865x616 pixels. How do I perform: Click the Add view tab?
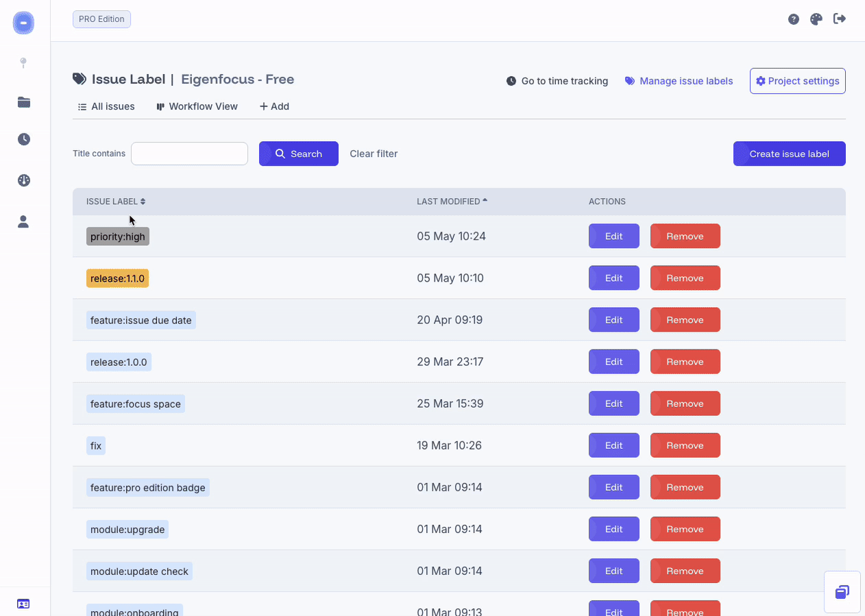coord(274,106)
